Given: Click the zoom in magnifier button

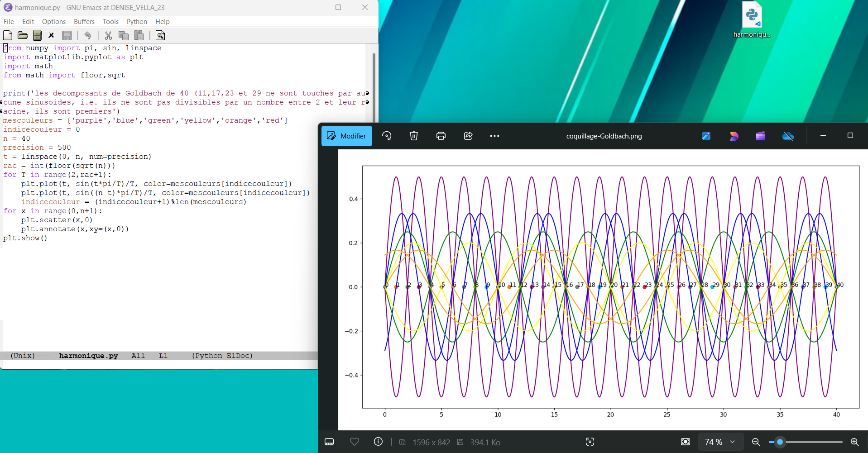Looking at the screenshot, I should 854,442.
